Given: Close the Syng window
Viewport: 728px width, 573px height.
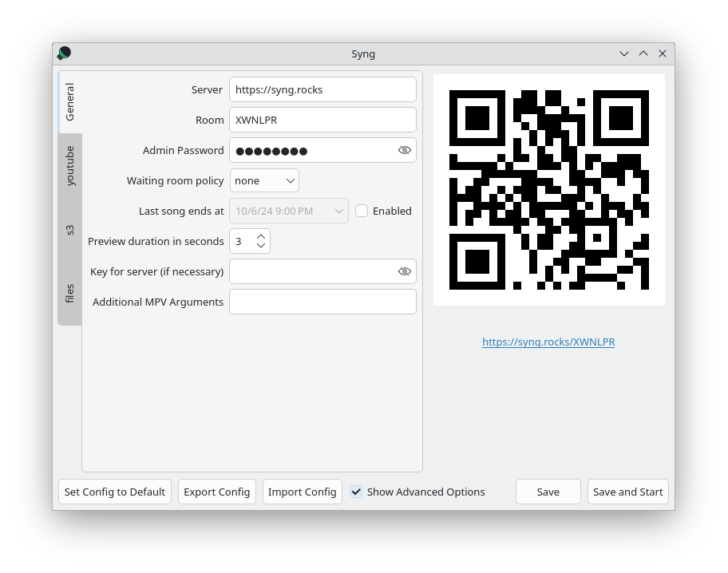Looking at the screenshot, I should click(663, 53).
